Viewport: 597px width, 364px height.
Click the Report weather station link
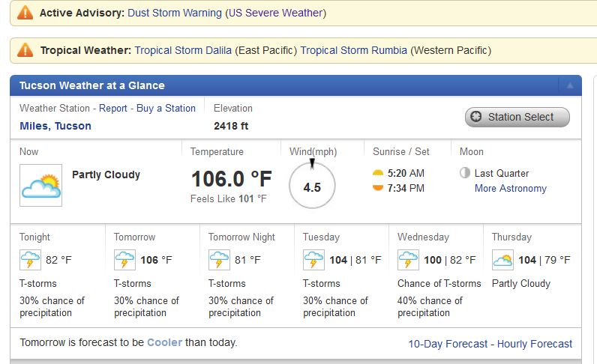click(x=113, y=108)
